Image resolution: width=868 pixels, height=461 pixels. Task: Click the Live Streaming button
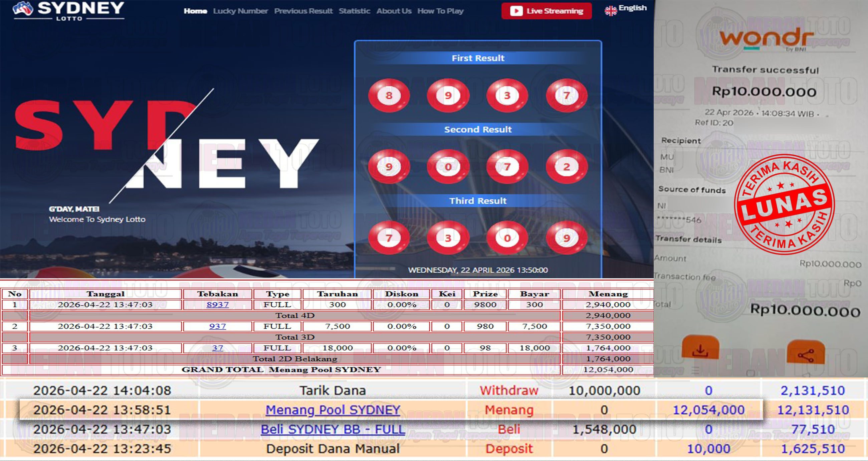point(547,11)
